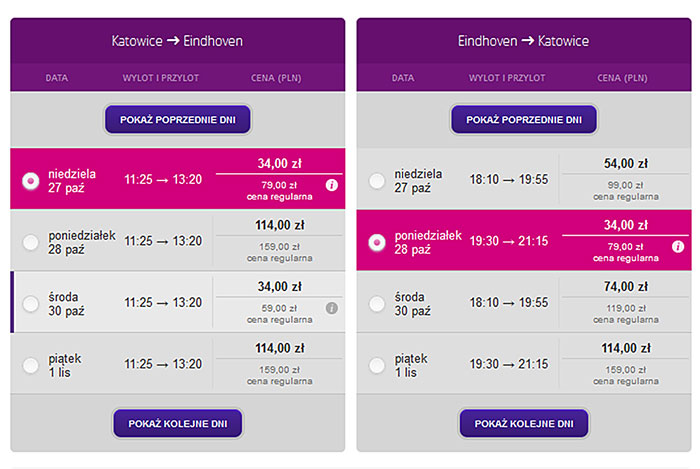This screenshot has height=469, width=700.
Task: Show previous days for Katowice to Eindhoven
Action: coord(178,120)
